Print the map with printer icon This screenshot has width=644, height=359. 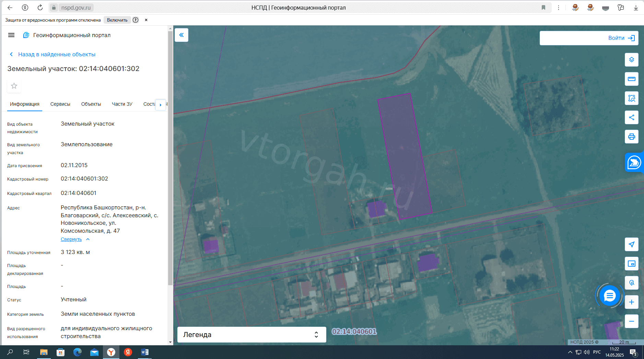pyautogui.click(x=632, y=137)
